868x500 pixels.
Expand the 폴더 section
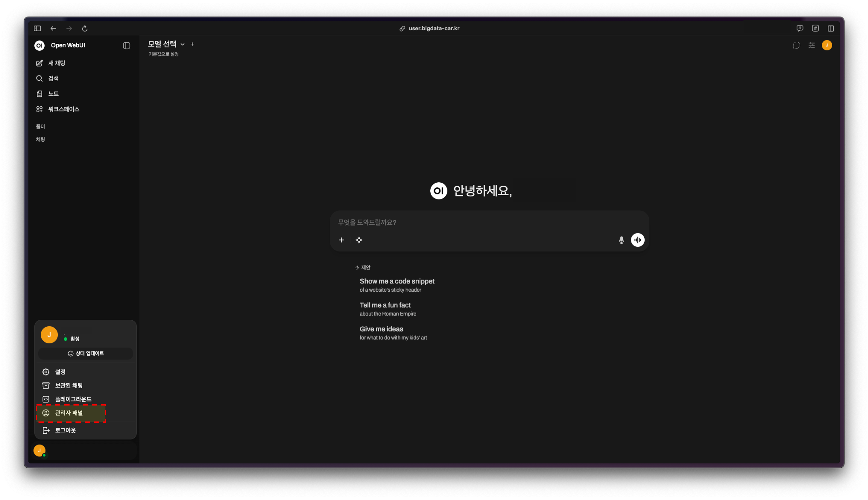(41, 126)
